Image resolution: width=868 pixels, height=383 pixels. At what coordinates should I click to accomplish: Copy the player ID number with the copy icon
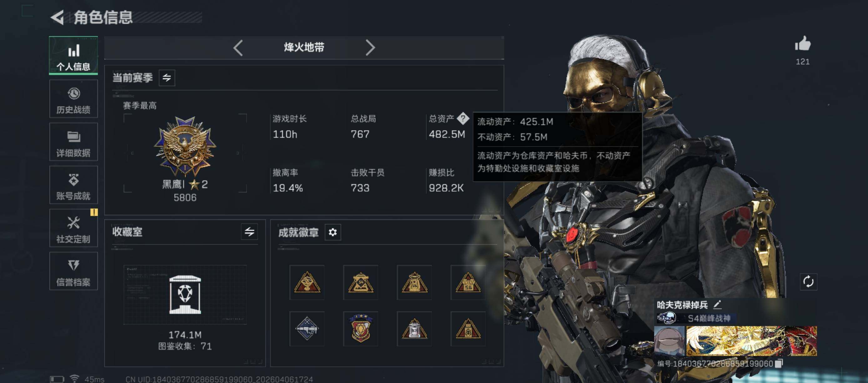pyautogui.click(x=779, y=364)
